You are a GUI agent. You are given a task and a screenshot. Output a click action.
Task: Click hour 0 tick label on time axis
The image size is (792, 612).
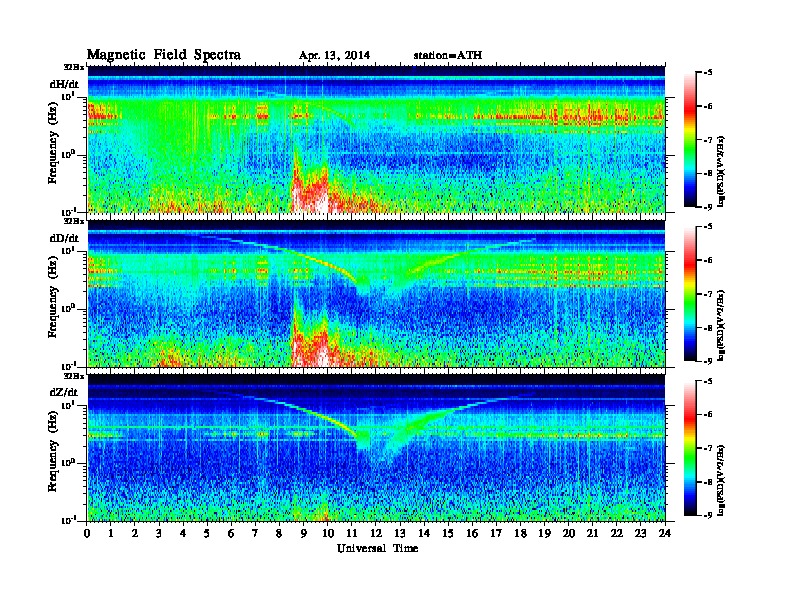click(87, 534)
